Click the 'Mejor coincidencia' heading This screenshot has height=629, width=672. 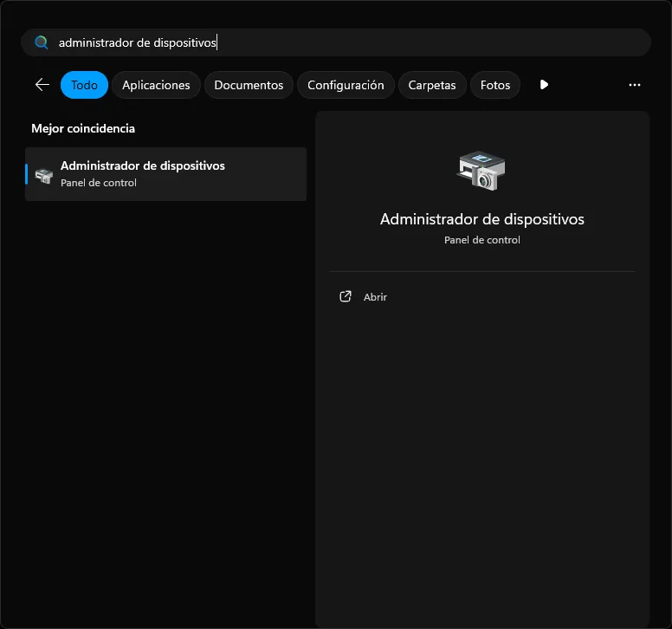(x=83, y=128)
